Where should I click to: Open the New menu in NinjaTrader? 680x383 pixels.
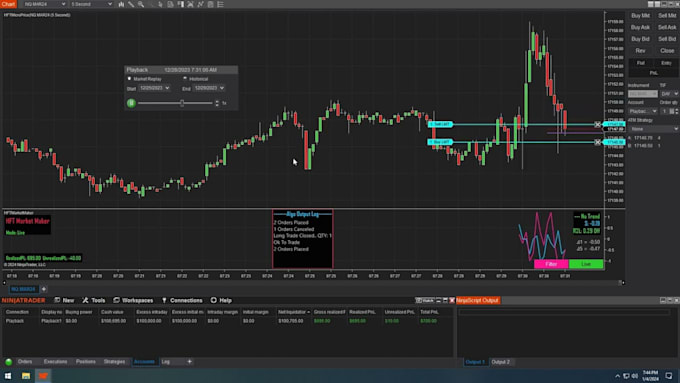64,300
